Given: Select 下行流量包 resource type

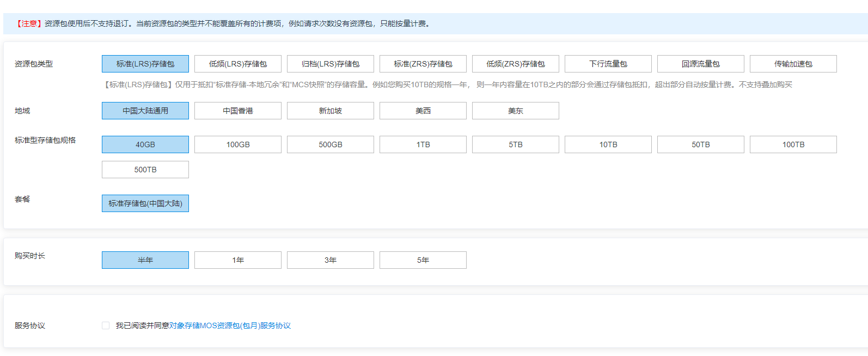Looking at the screenshot, I should coord(608,64).
